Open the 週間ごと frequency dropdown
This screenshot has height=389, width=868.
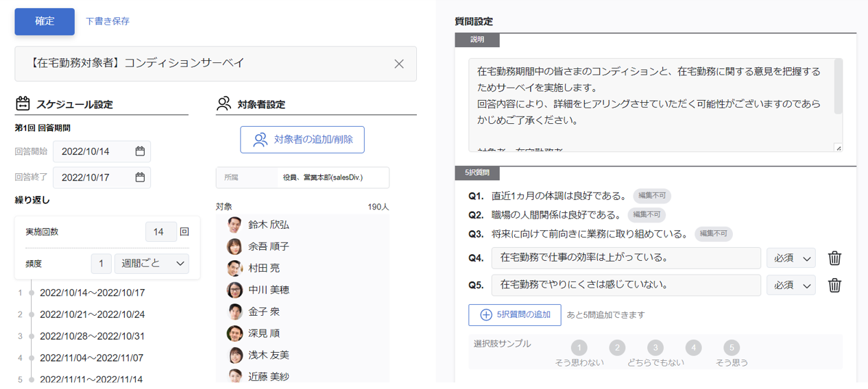pyautogui.click(x=152, y=264)
